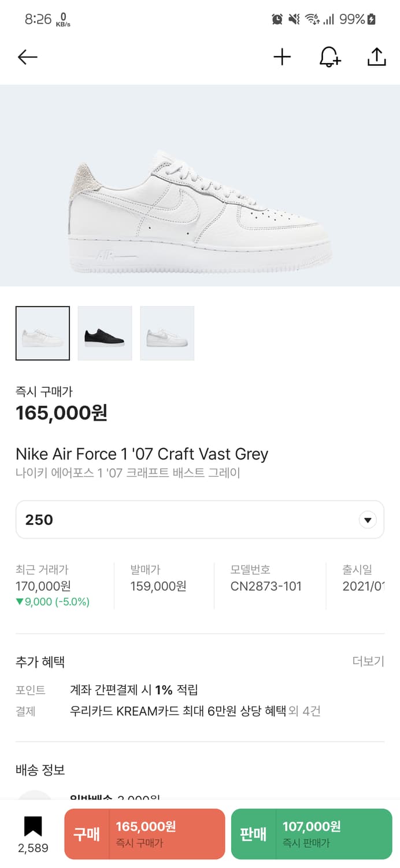Image resolution: width=400 pixels, height=868 pixels.
Task: Tap the mute icon in the status bar
Action: coord(294,19)
